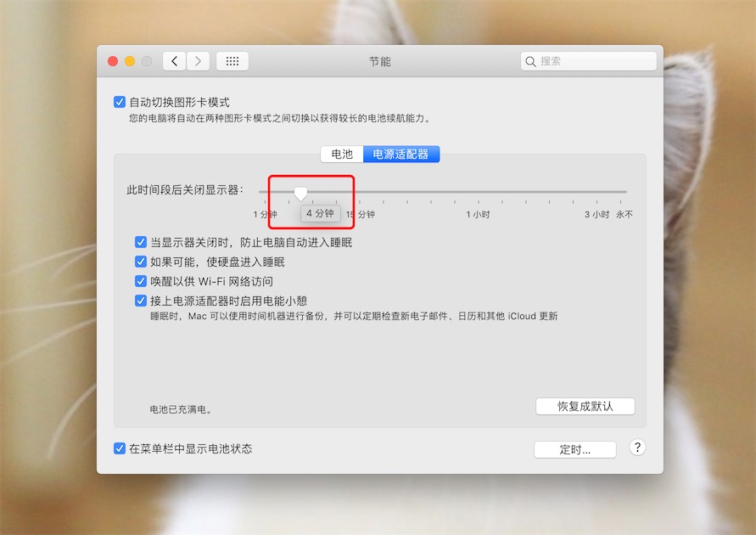Disable 唤醒以供 Wi-Fi 网络访问

141,281
